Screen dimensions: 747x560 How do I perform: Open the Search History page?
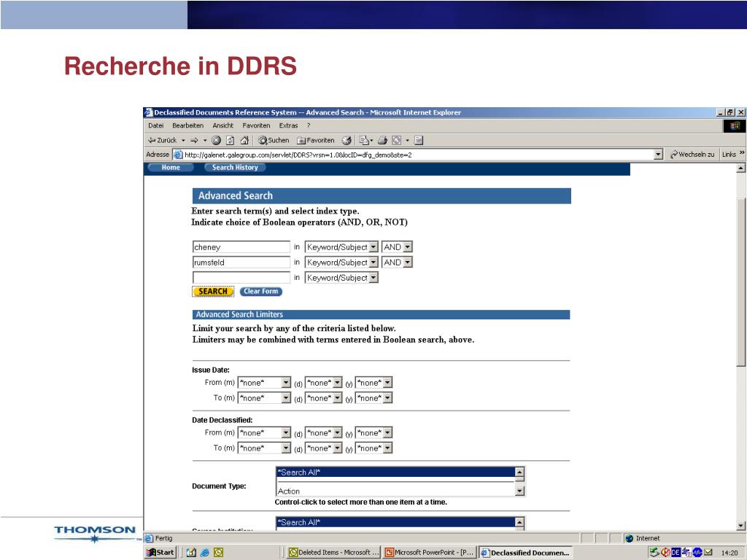point(235,168)
